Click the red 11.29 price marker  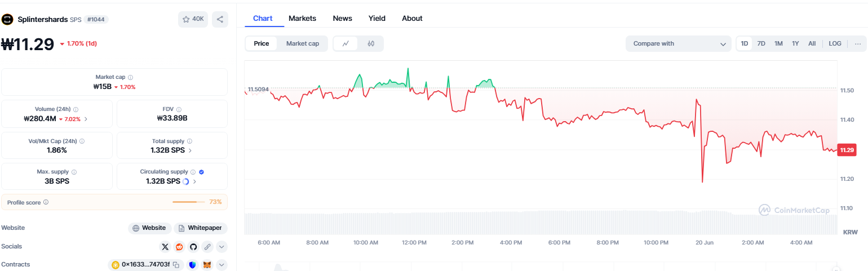click(x=847, y=150)
